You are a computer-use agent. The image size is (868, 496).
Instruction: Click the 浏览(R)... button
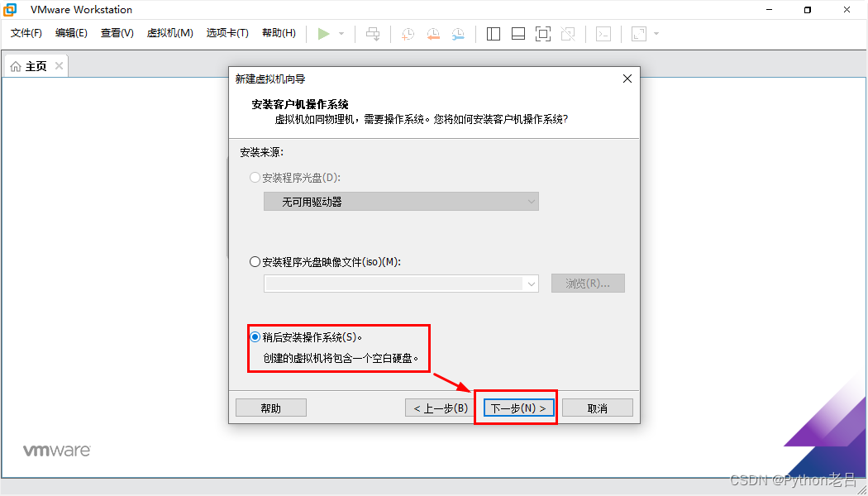coord(588,284)
